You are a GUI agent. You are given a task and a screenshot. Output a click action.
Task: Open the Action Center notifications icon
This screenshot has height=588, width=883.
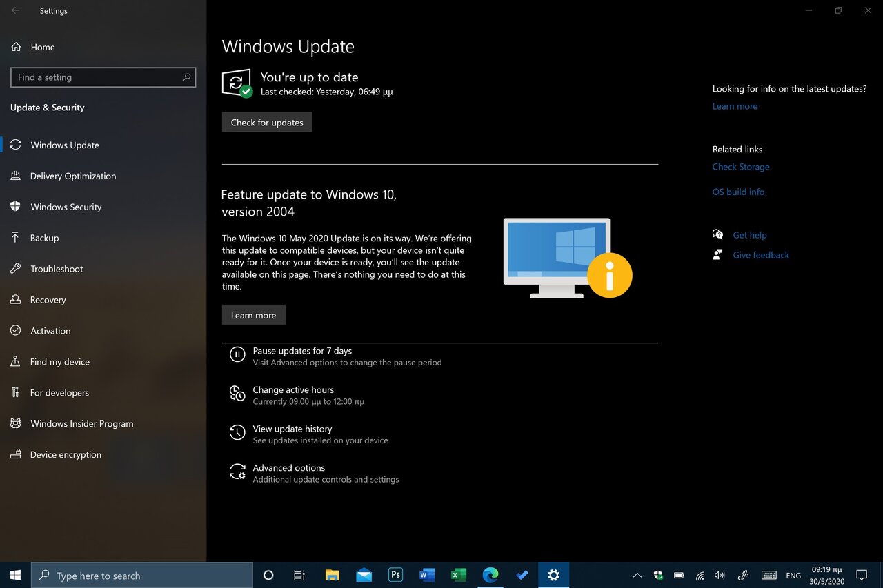862,575
